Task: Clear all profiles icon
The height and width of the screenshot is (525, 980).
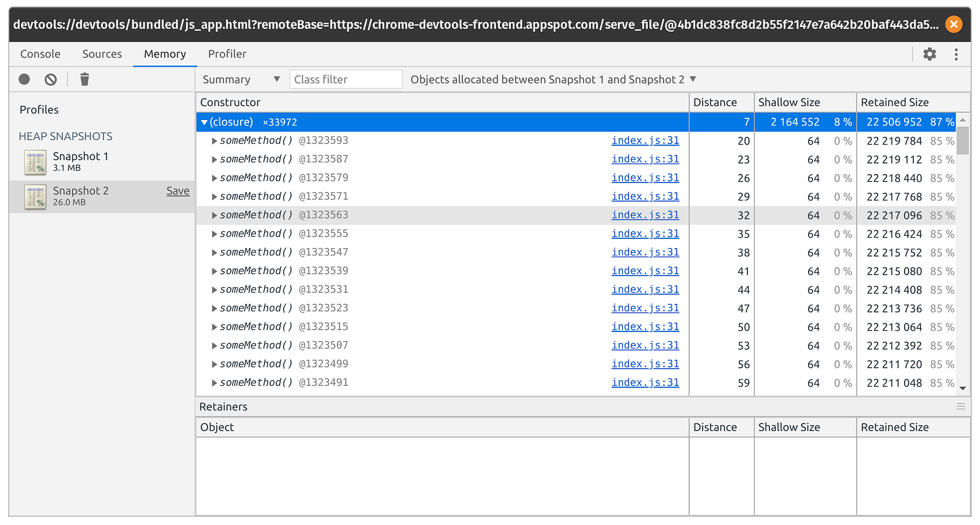Action: [x=51, y=79]
